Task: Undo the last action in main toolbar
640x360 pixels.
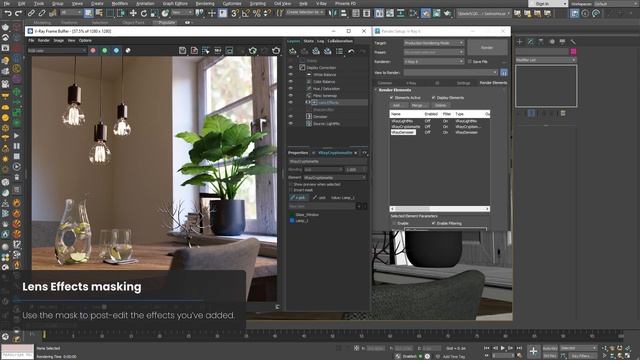Action: pos(8,13)
